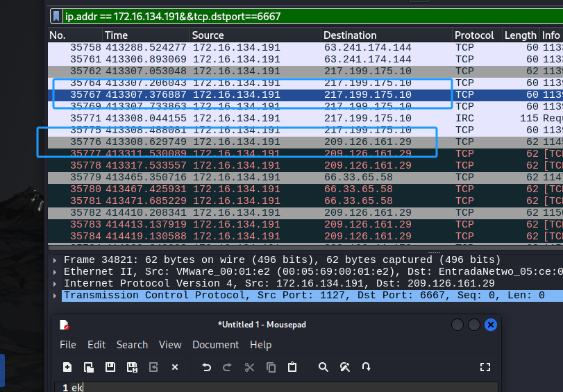Select packet number 35776
563x392 pixels.
[x=305, y=142]
